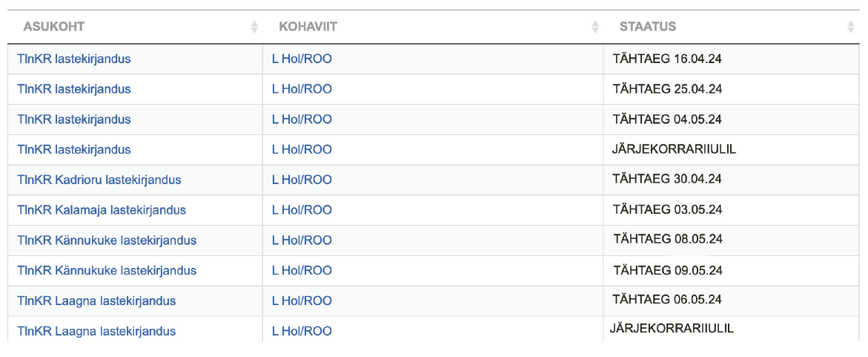Open last TlnKR Laagna lastekirjandus link

pyautogui.click(x=96, y=332)
